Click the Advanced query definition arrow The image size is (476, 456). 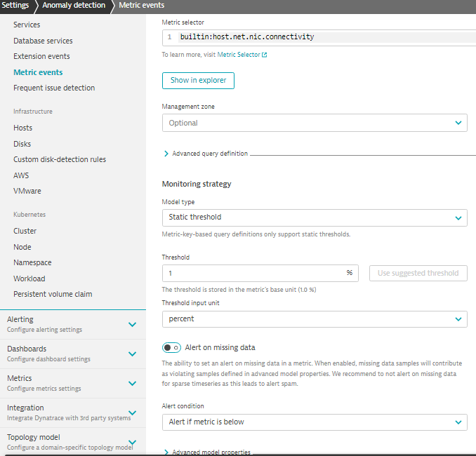[166, 154]
